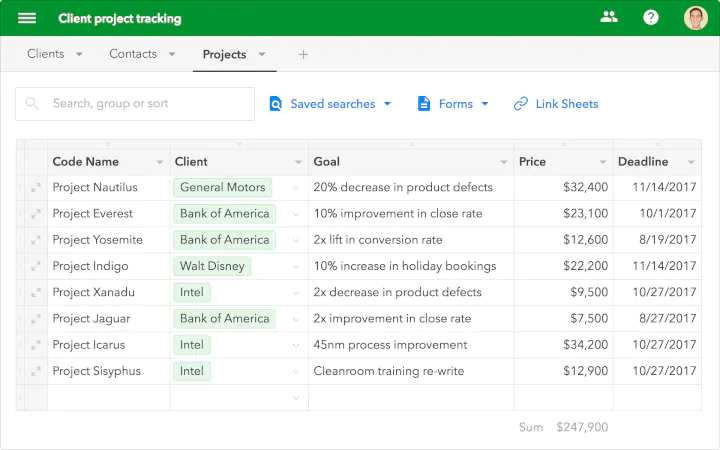Screen dimensions: 720x450
Task: Open Deadline column dropdown
Action: [x=691, y=162]
